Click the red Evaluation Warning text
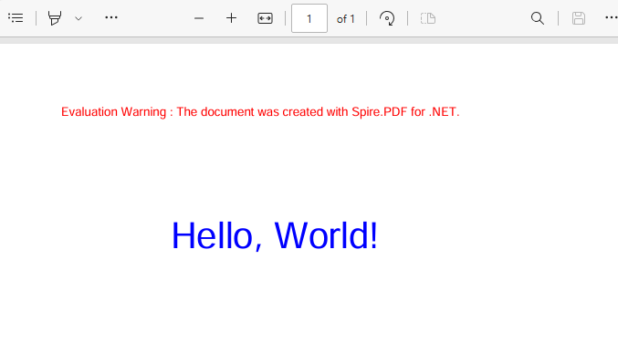The width and height of the screenshot is (618, 364). [260, 112]
